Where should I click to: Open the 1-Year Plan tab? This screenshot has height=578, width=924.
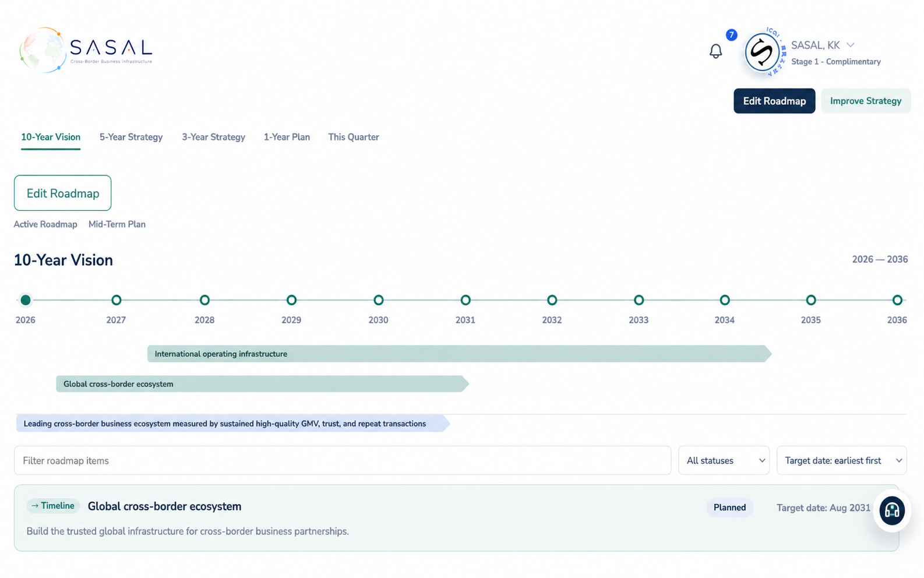(287, 138)
